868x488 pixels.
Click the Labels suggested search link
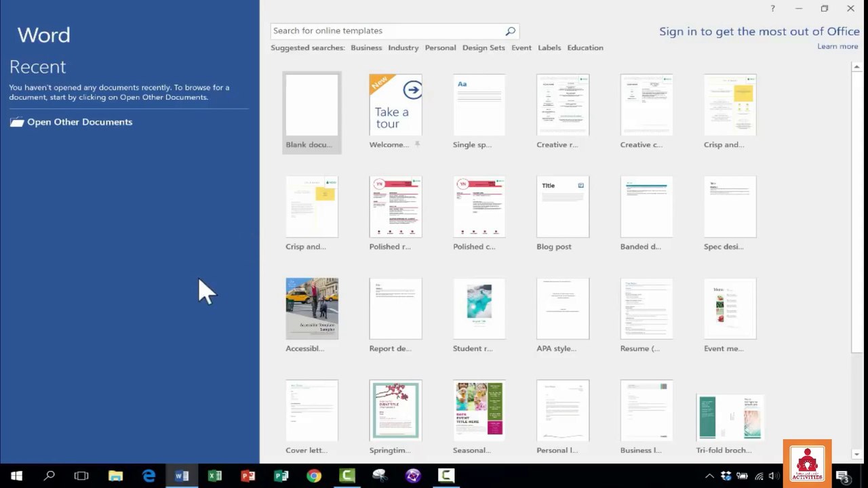tap(549, 47)
